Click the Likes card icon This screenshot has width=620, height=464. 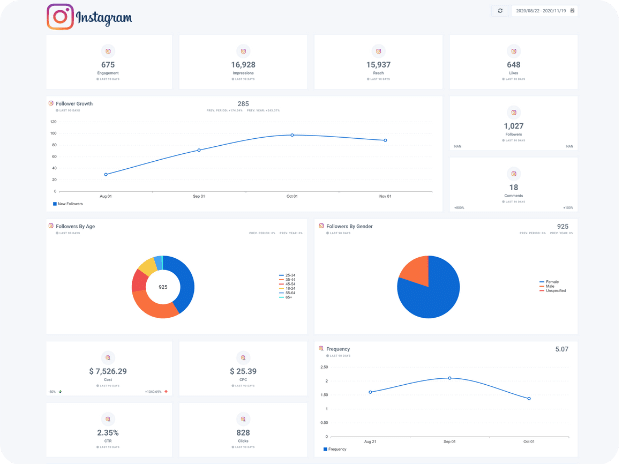pyautogui.click(x=513, y=50)
